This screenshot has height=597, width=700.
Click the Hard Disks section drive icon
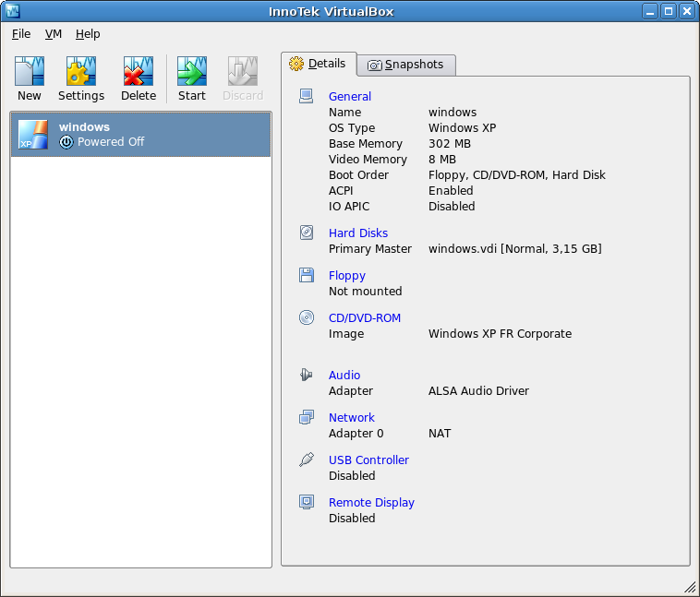coord(307,233)
